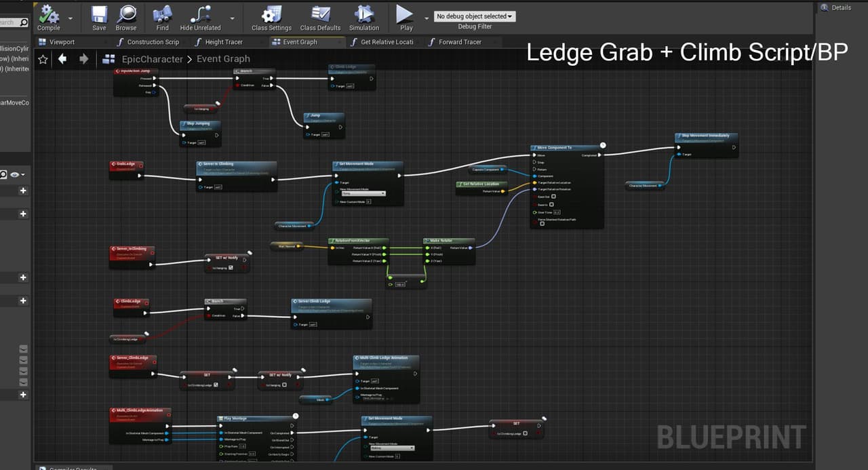Viewport: 868px width, 470px height.
Task: Click the EpicCharacter breadcrumb
Action: [152, 59]
